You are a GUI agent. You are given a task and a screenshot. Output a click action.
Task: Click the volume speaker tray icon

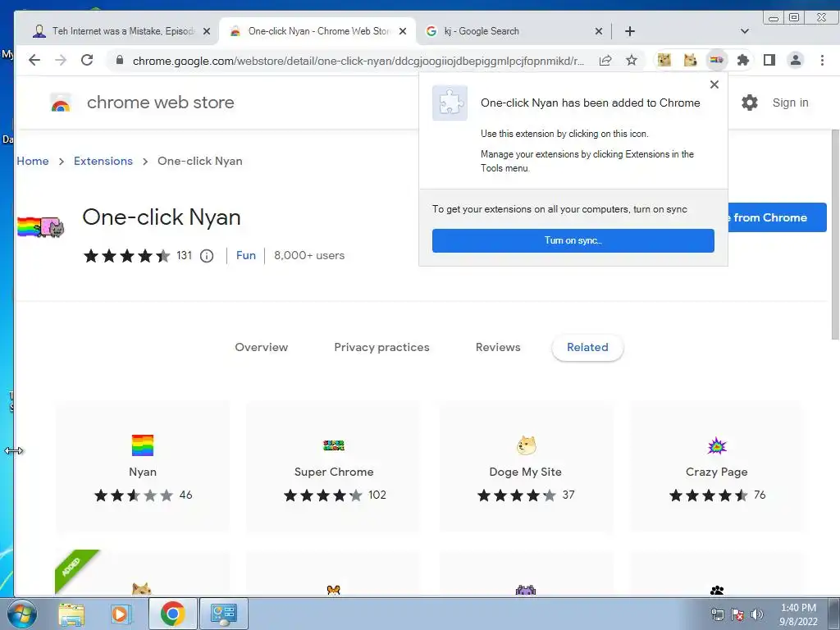tap(757, 615)
